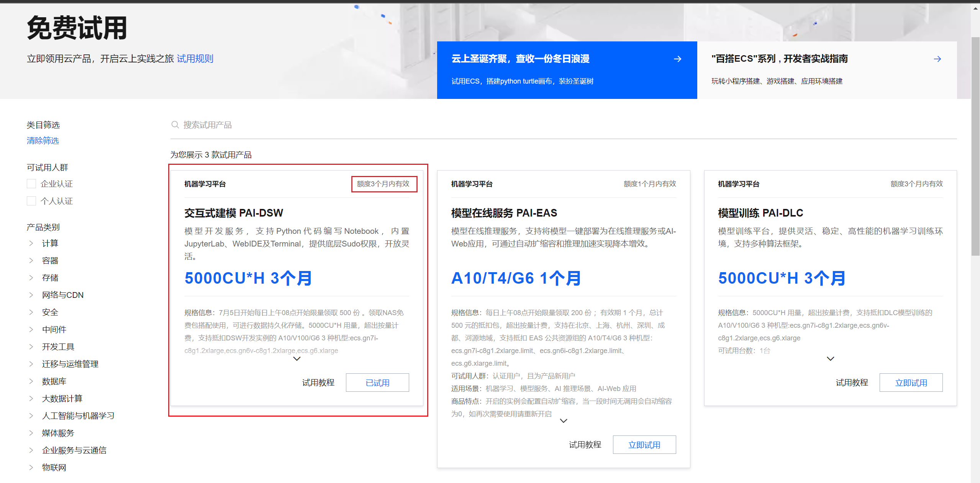Viewport: 980px width, 483px height.
Task: Click 清除筛选 to clear filters
Action: pos(43,140)
